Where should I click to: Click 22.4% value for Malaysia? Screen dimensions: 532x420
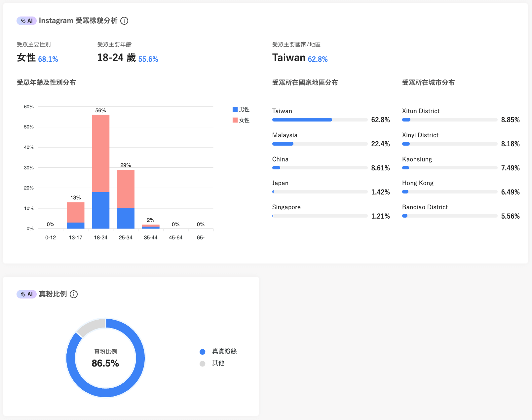[x=380, y=144]
